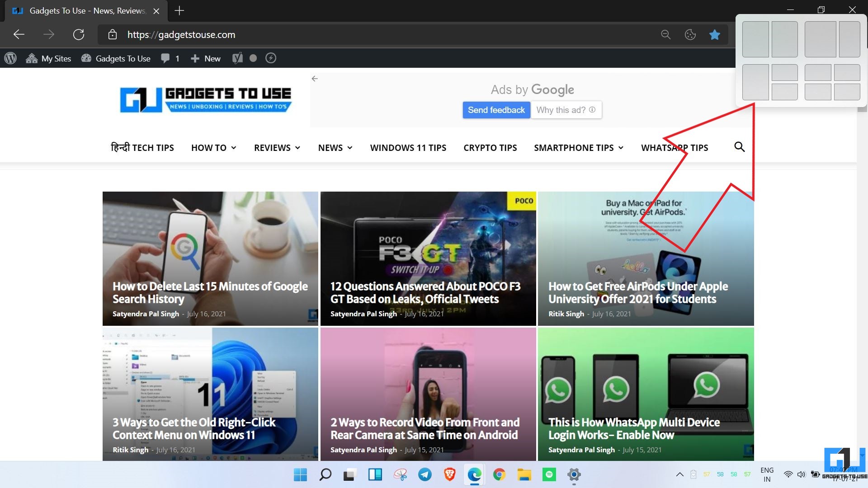
Task: Open the WordPress logo menu
Action: coord(10,58)
